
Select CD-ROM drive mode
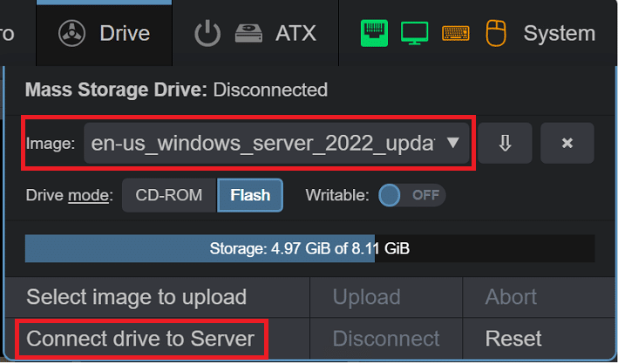tap(169, 195)
